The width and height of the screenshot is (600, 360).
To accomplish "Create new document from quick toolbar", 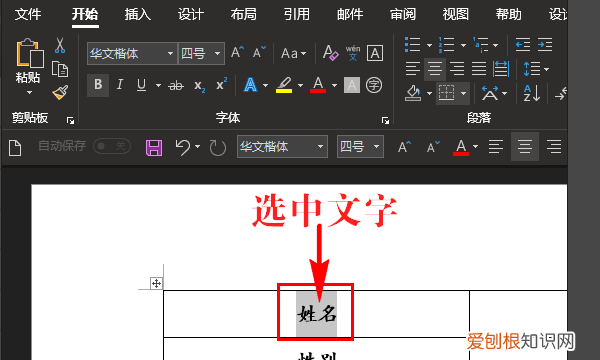I will [x=15, y=148].
